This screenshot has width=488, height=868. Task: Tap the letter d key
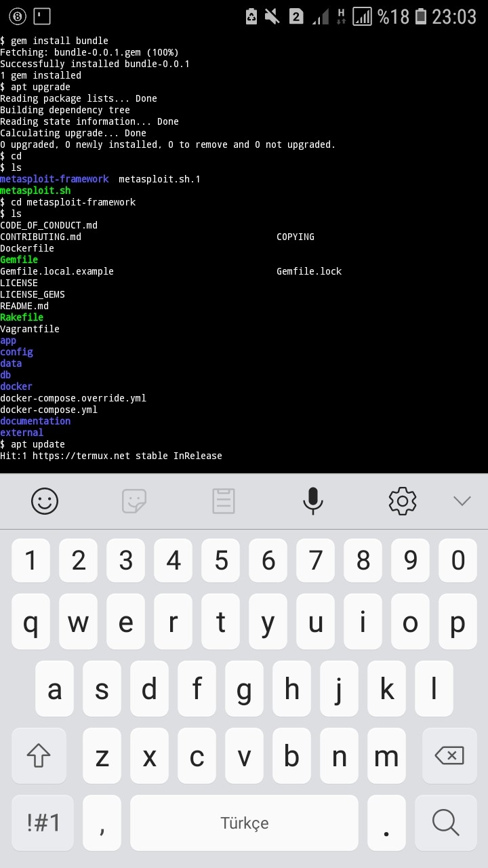[149, 689]
